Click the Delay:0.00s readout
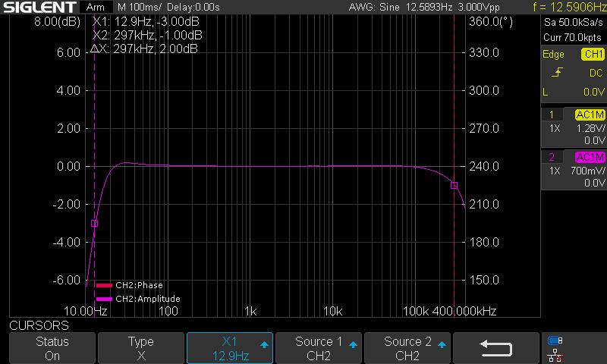Image resolution: width=607 pixels, height=364 pixels. point(193,7)
